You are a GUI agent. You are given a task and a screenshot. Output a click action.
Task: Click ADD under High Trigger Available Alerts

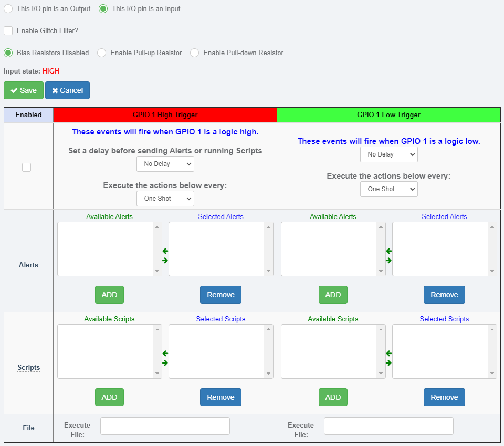tap(109, 295)
